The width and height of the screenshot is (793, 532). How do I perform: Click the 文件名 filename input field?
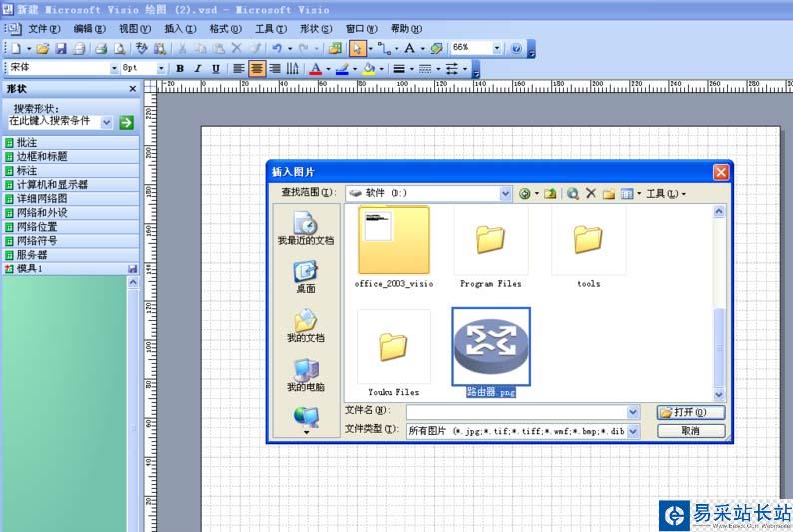[x=518, y=412]
